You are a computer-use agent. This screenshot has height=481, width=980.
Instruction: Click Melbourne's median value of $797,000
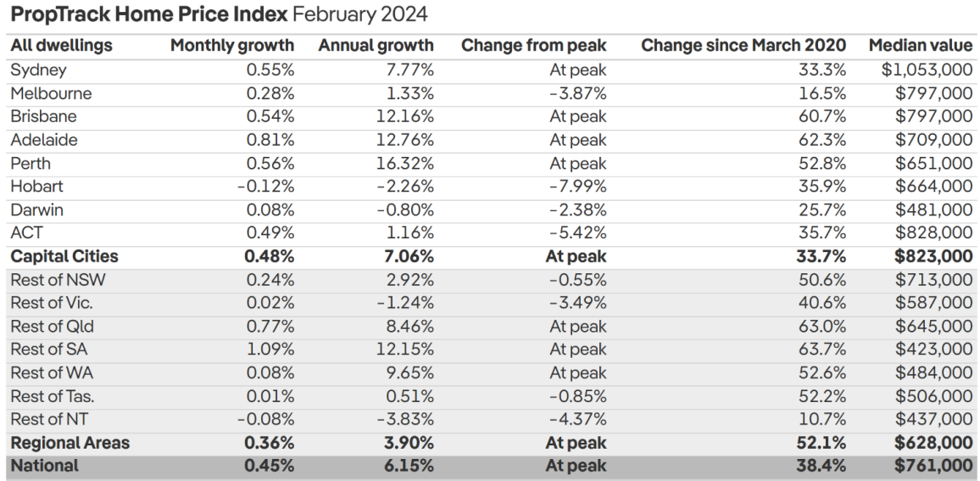pyautogui.click(x=933, y=93)
